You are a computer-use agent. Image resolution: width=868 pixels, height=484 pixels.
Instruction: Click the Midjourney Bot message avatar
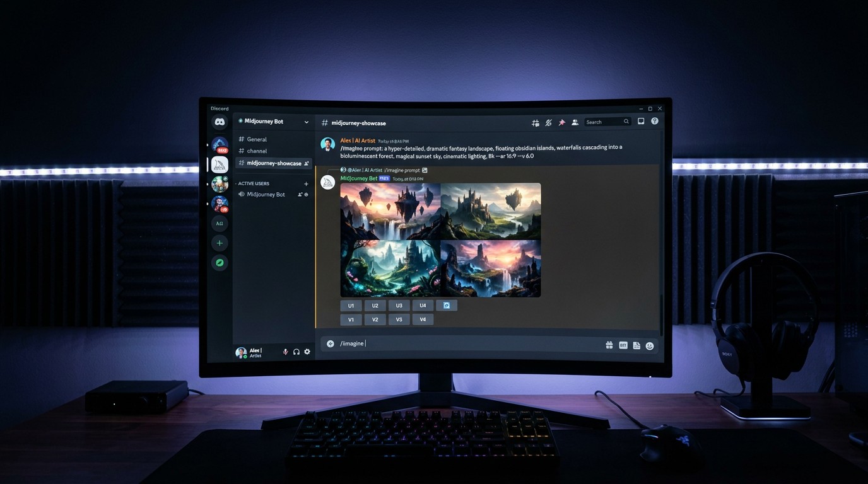click(327, 183)
